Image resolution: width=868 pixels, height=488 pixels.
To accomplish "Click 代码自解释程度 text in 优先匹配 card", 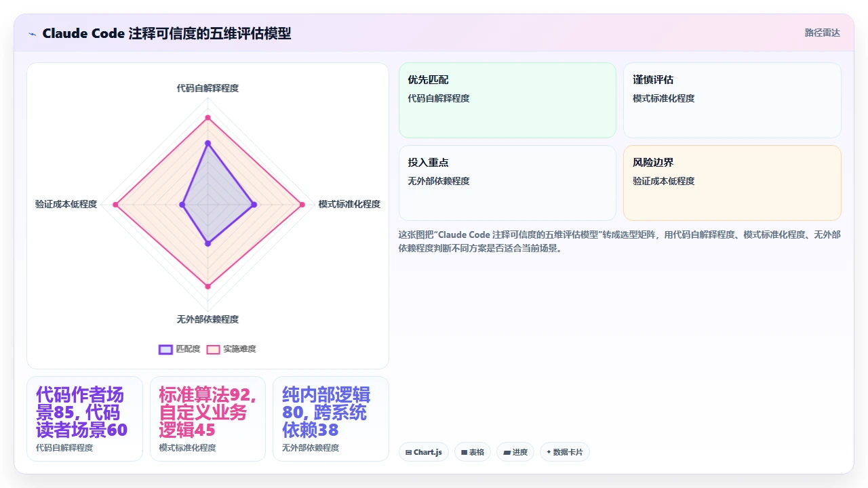I will [439, 98].
